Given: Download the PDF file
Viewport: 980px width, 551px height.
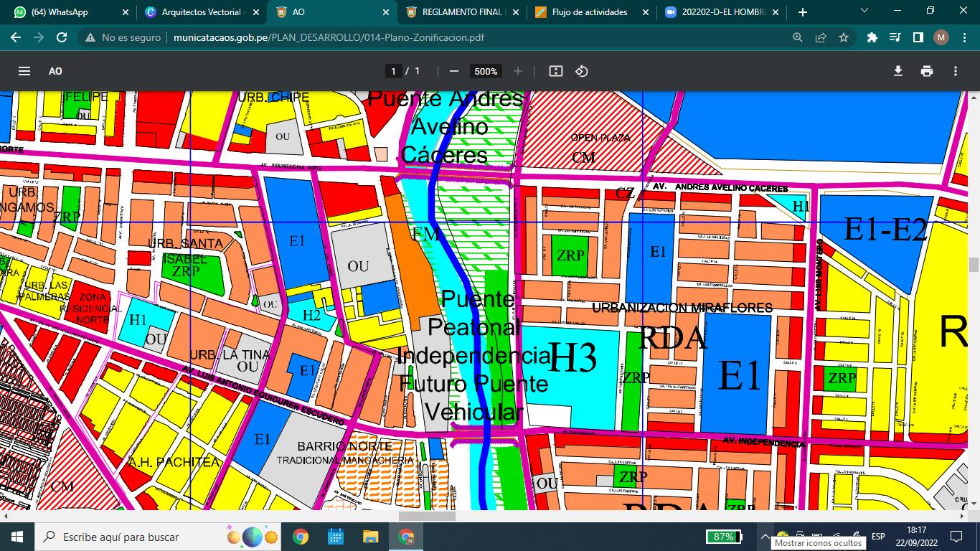Looking at the screenshot, I should point(897,71).
